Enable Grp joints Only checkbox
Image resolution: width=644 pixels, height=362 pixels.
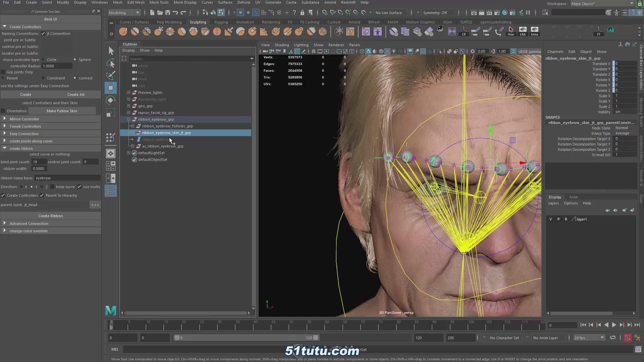point(3,72)
